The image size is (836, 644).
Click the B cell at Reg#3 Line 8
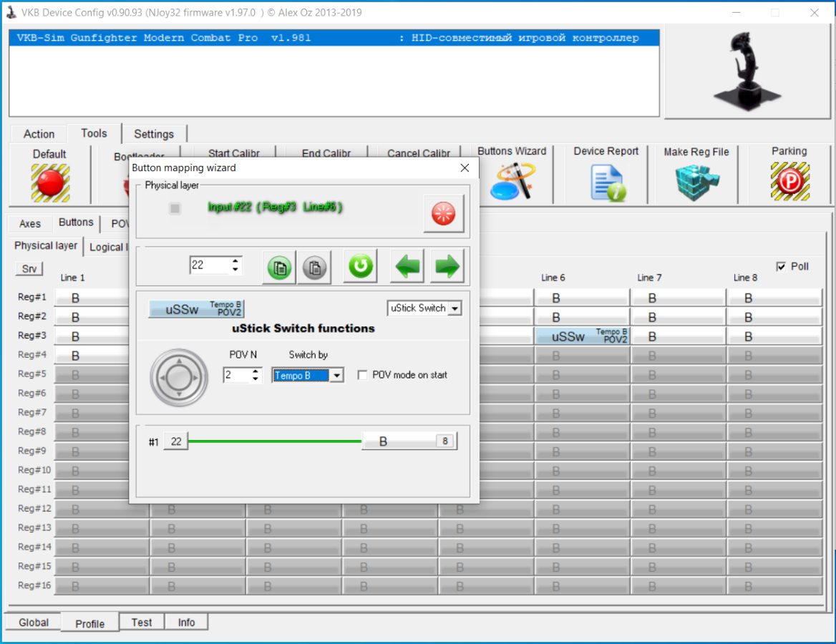coord(774,336)
